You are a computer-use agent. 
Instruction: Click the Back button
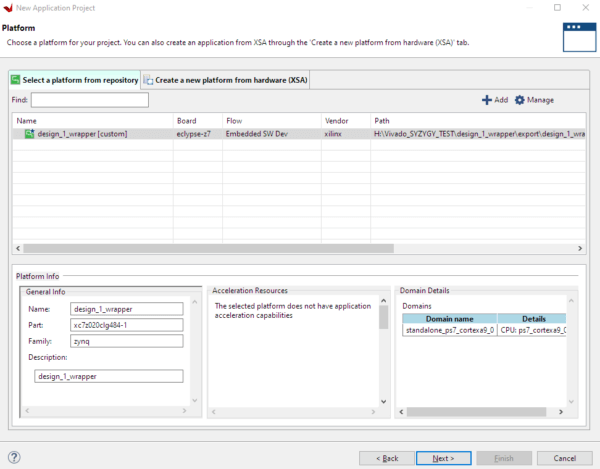click(385, 457)
